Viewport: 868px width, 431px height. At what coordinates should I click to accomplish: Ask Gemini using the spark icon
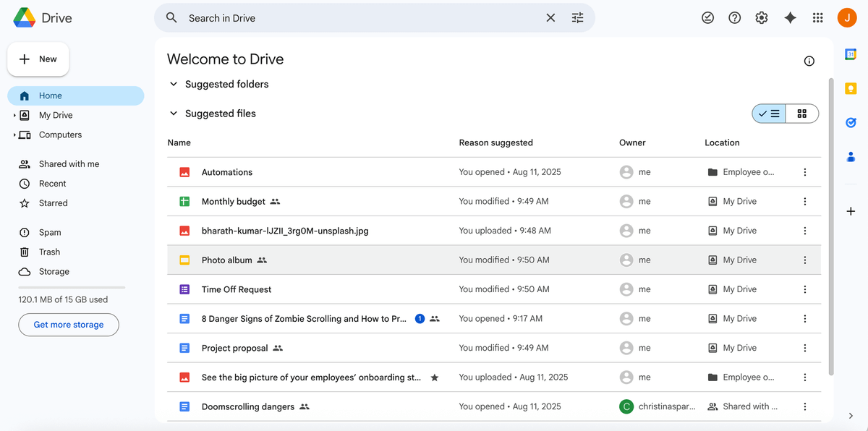coord(790,17)
